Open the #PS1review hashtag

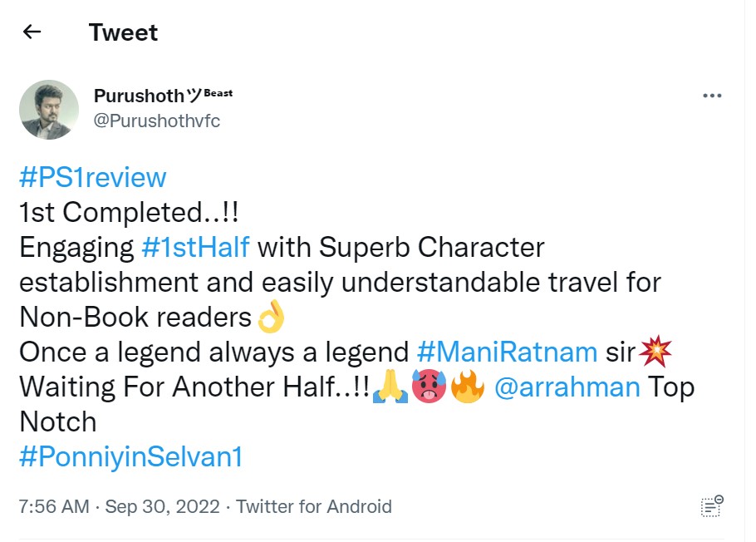93,177
